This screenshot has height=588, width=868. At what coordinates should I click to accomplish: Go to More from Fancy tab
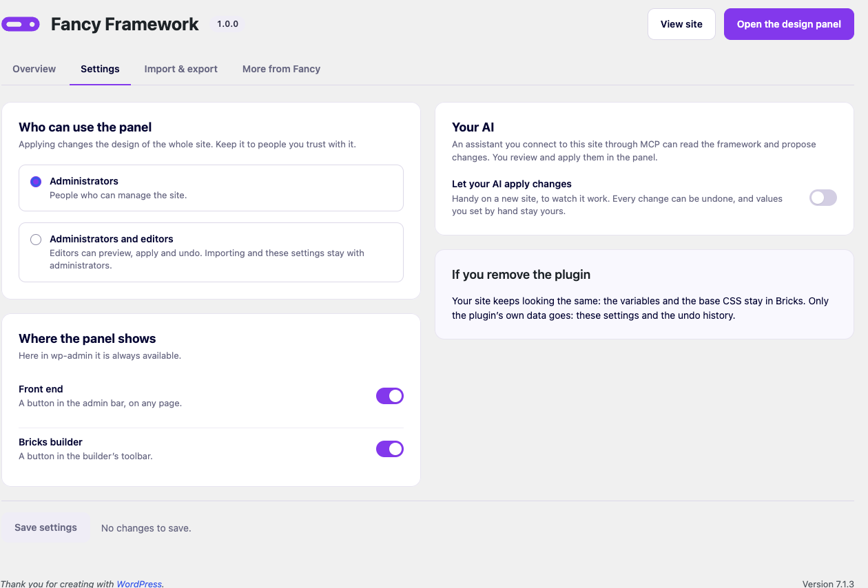pos(281,69)
